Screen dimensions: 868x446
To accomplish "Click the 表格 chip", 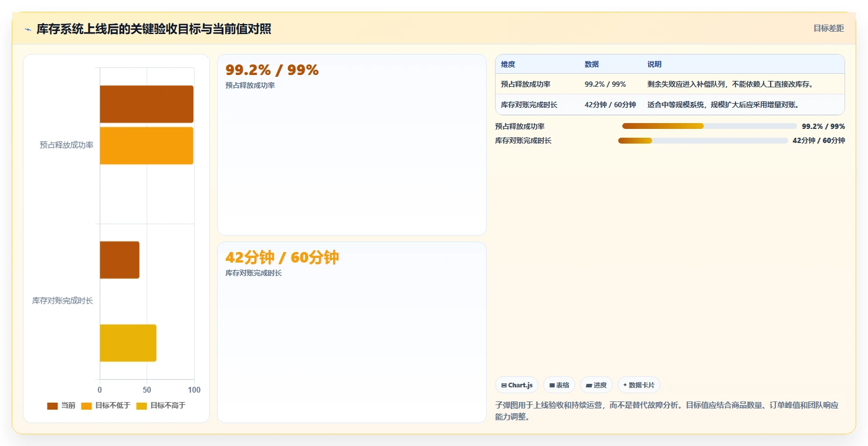I will click(x=559, y=385).
